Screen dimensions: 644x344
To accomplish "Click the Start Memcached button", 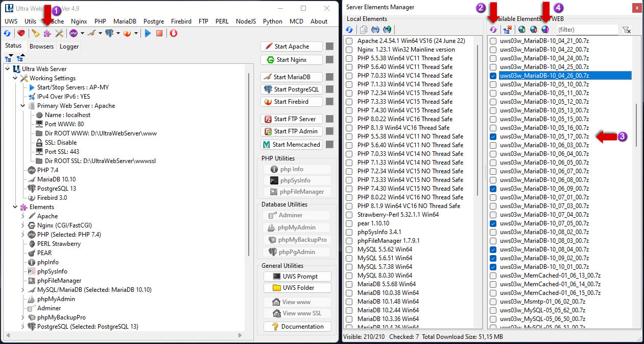I will point(292,145).
